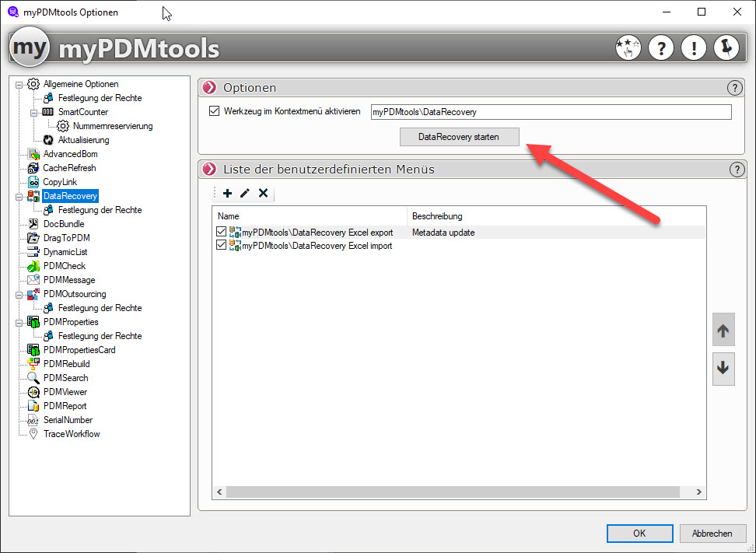
Task: Click the my logo circle
Action: pyautogui.click(x=30, y=47)
